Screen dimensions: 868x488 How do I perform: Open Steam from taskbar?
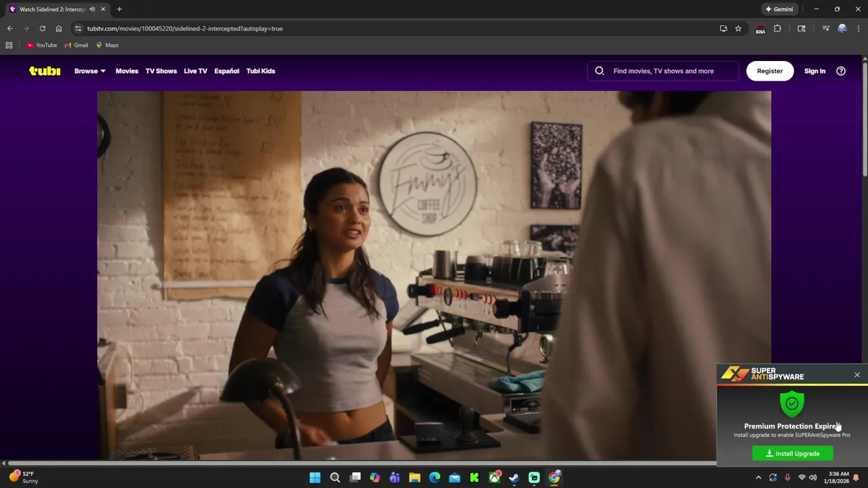514,478
